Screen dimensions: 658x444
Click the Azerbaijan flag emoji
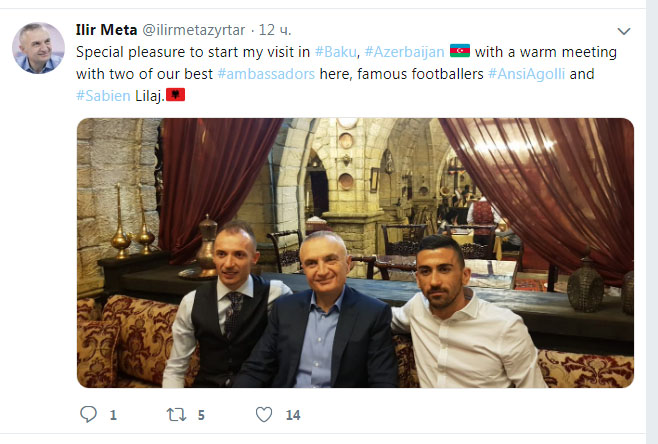460,51
